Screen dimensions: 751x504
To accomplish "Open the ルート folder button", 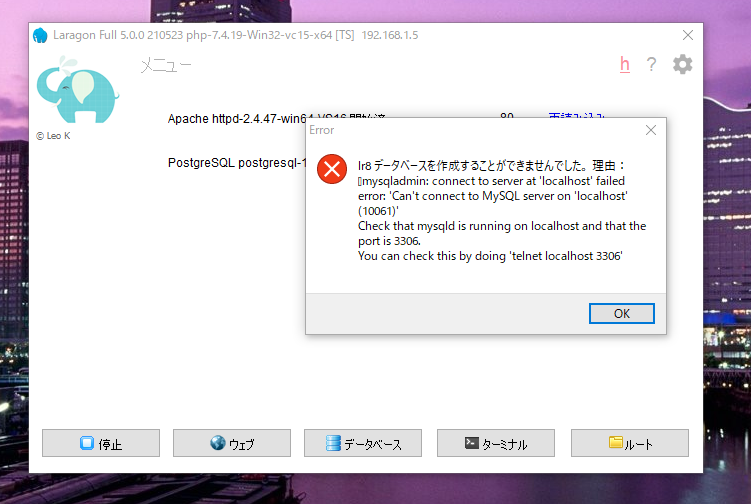I will coord(630,443).
